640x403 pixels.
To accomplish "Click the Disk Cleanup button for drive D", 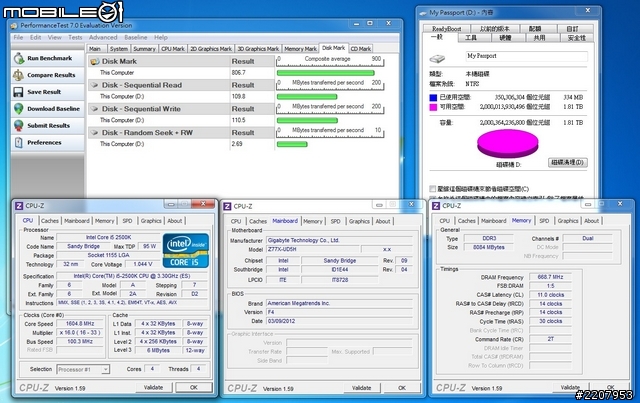I will [x=568, y=163].
